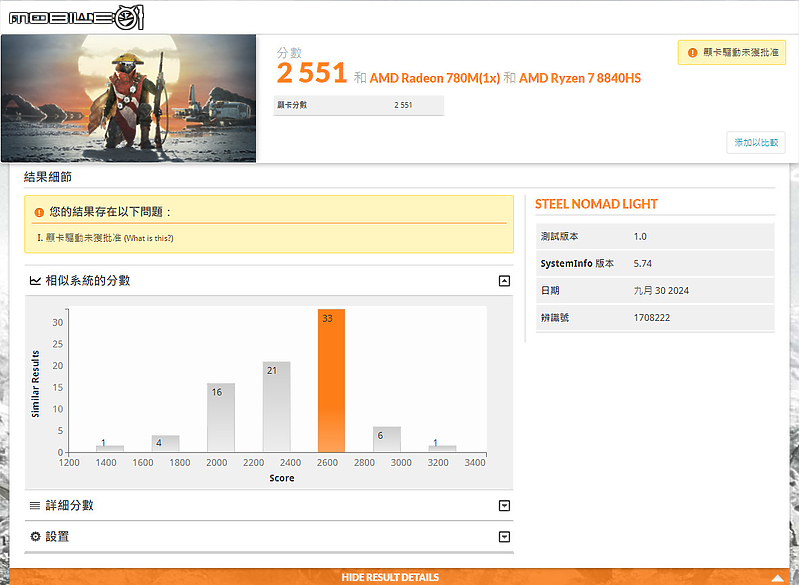
Task: Open AMD Ryzen 7 8840HS link
Action: 580,78
